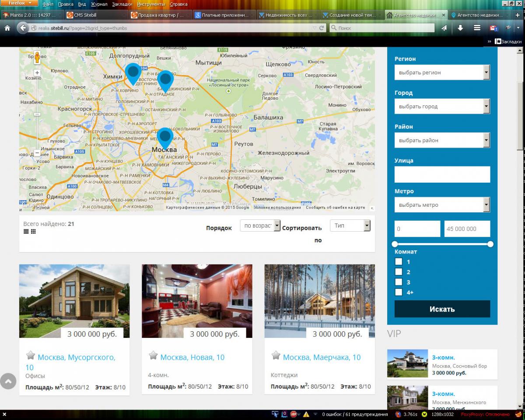Switch to list view icon under results count

26,232
